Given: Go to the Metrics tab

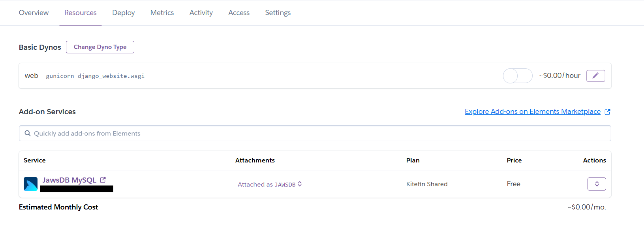Looking at the screenshot, I should tap(162, 13).
